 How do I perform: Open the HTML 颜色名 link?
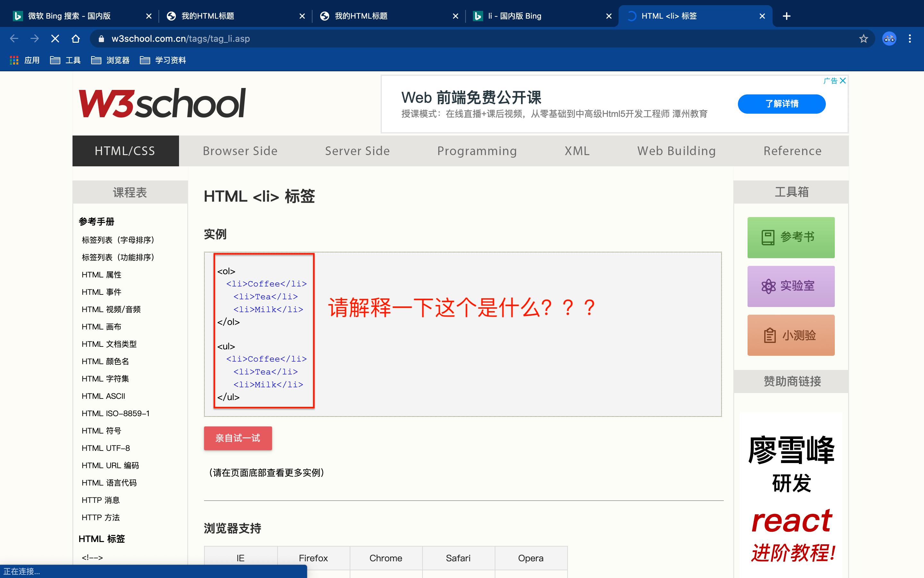(x=105, y=361)
